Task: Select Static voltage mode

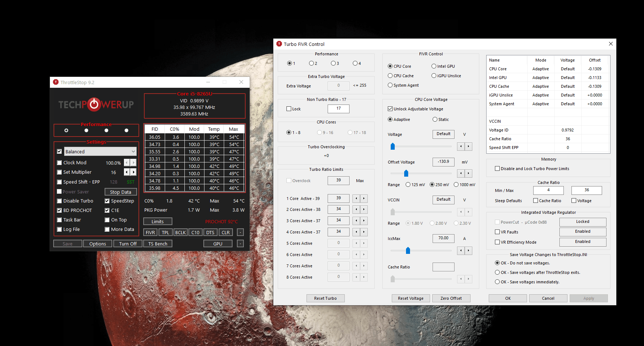Action: 440,119
